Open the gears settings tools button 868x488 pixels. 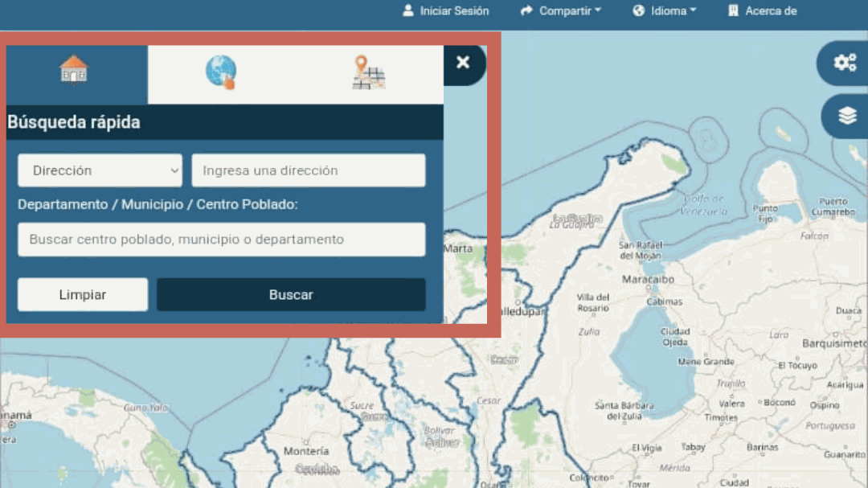pos(845,63)
